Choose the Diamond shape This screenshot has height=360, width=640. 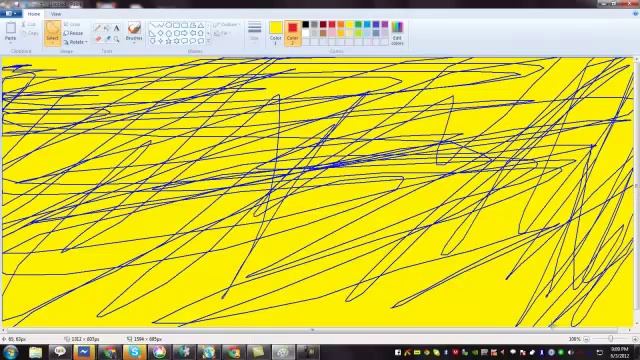click(x=160, y=33)
